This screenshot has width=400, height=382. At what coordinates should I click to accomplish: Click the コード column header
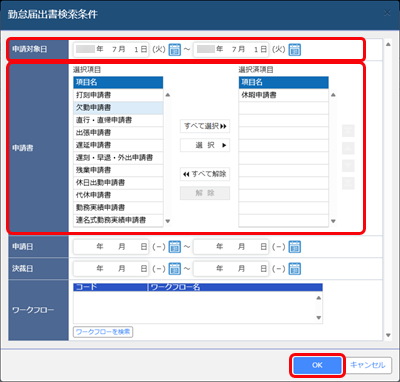point(110,287)
